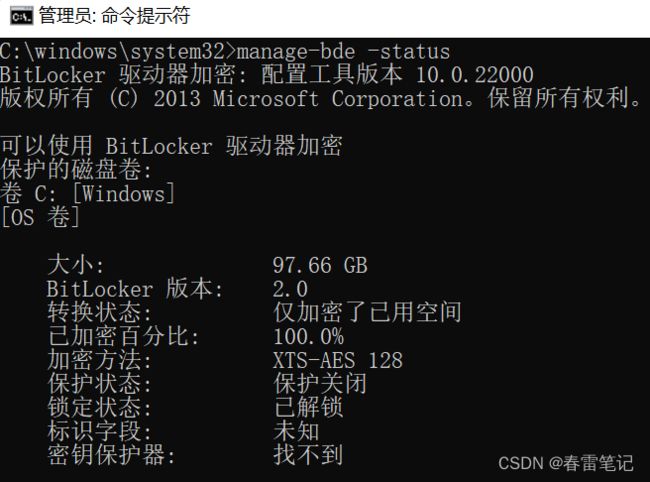Screen dimensions: 650x482
Task: Click the command prompt icon in title bar
Action: 21,16
